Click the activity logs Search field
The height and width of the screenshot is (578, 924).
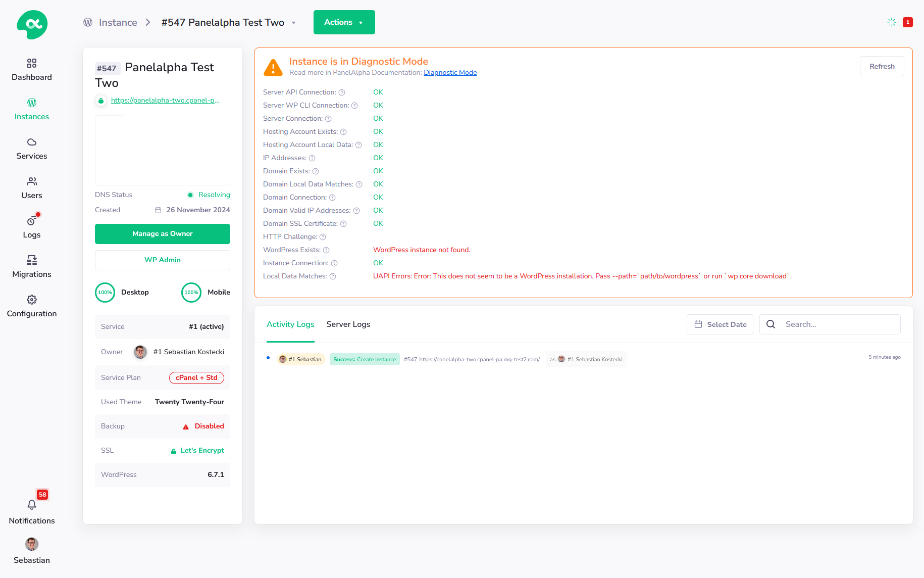click(830, 324)
